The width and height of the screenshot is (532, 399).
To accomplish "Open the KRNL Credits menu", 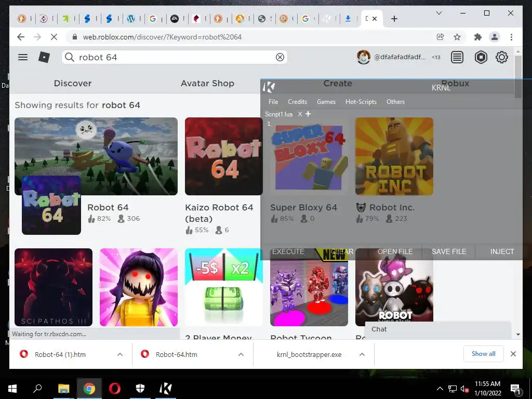I will 297,101.
